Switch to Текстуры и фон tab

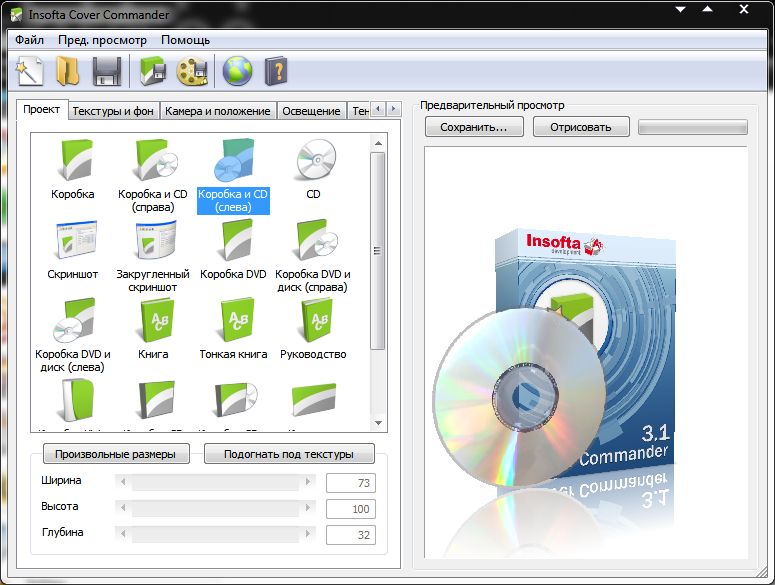(x=113, y=111)
